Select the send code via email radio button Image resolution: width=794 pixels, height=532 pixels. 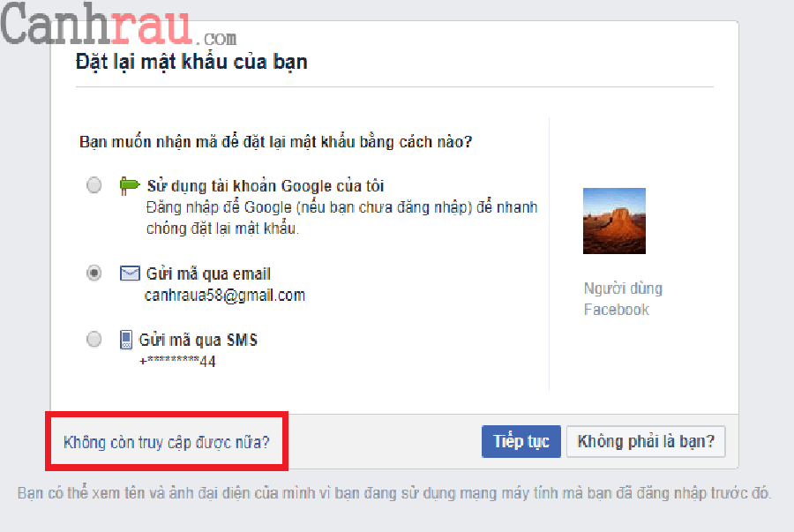point(94,273)
